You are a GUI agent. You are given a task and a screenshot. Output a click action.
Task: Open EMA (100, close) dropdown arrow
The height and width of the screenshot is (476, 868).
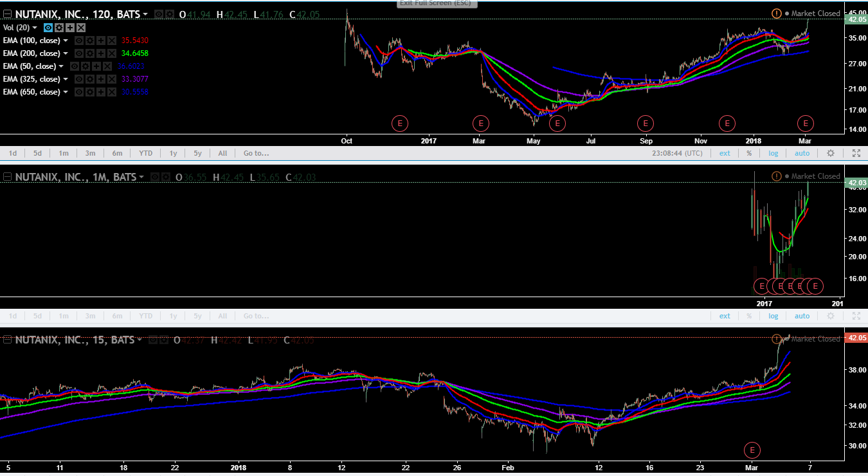coord(66,41)
